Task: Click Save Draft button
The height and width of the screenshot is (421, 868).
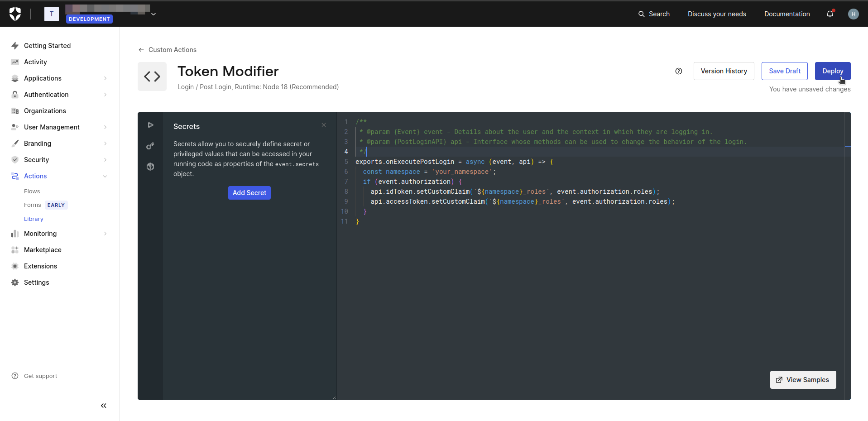Action: pos(785,71)
